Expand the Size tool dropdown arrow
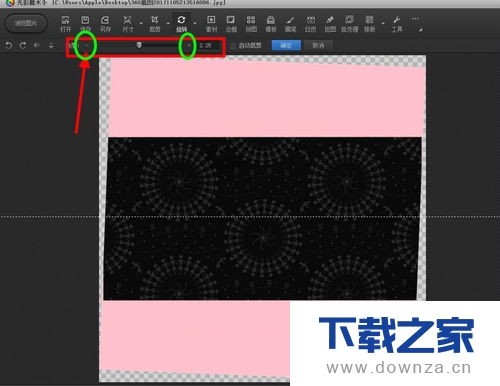 point(141,23)
